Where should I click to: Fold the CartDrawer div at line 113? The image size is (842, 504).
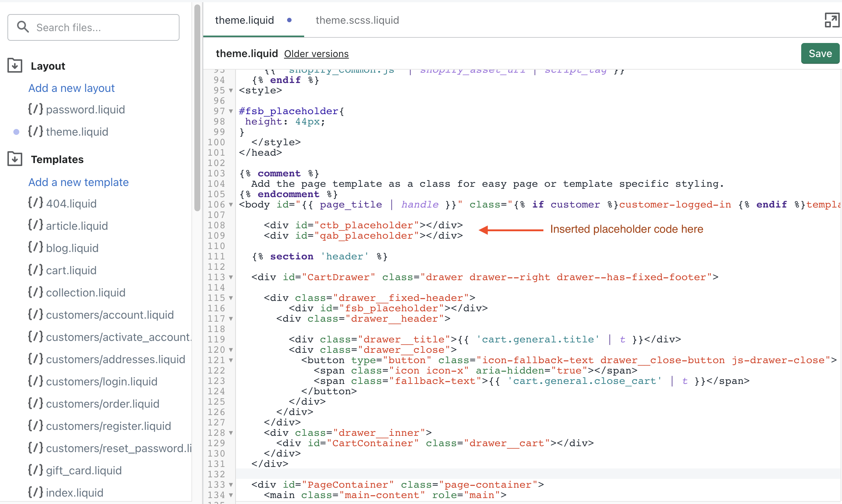(x=231, y=277)
